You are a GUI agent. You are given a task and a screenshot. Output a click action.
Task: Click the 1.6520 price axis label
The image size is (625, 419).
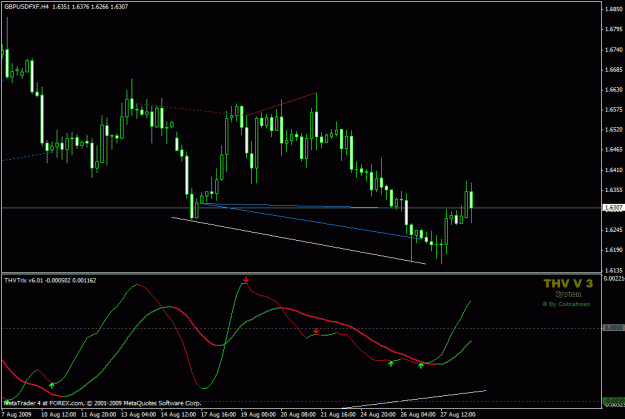coord(613,130)
